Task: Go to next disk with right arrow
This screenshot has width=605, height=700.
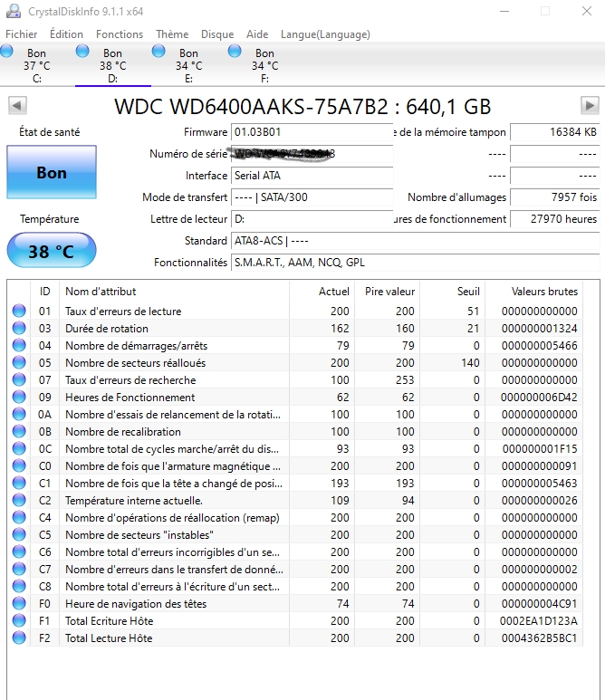Action: [x=589, y=106]
